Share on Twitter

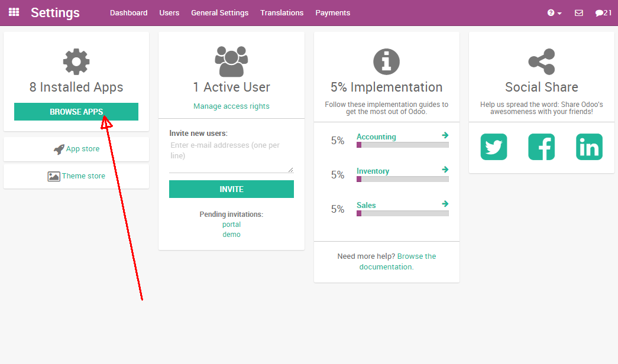(x=494, y=147)
